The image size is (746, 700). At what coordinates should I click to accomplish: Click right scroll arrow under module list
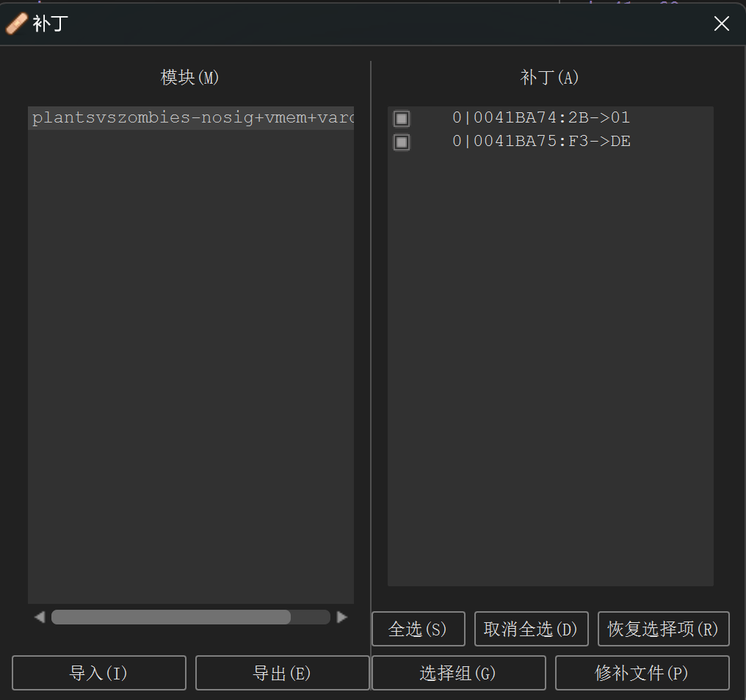coord(341,617)
